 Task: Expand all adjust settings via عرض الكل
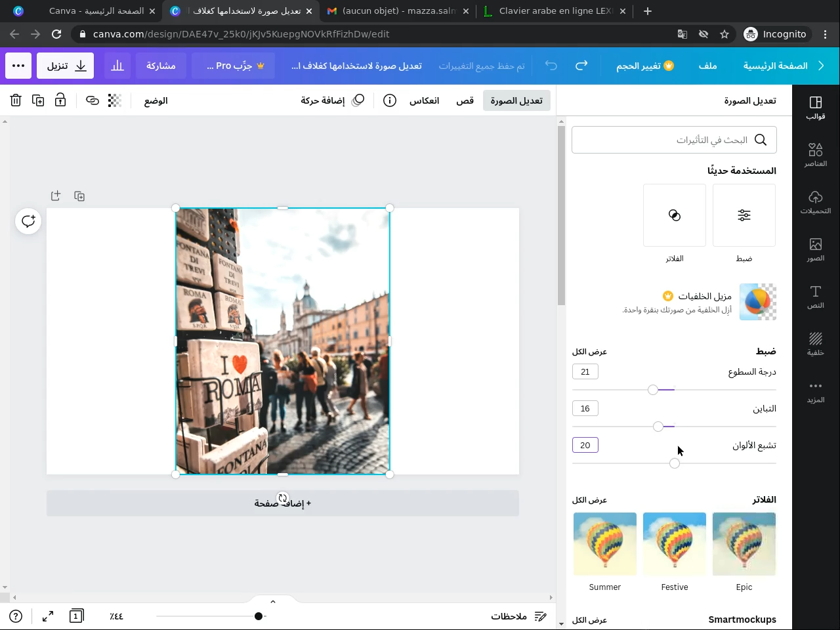(x=589, y=352)
